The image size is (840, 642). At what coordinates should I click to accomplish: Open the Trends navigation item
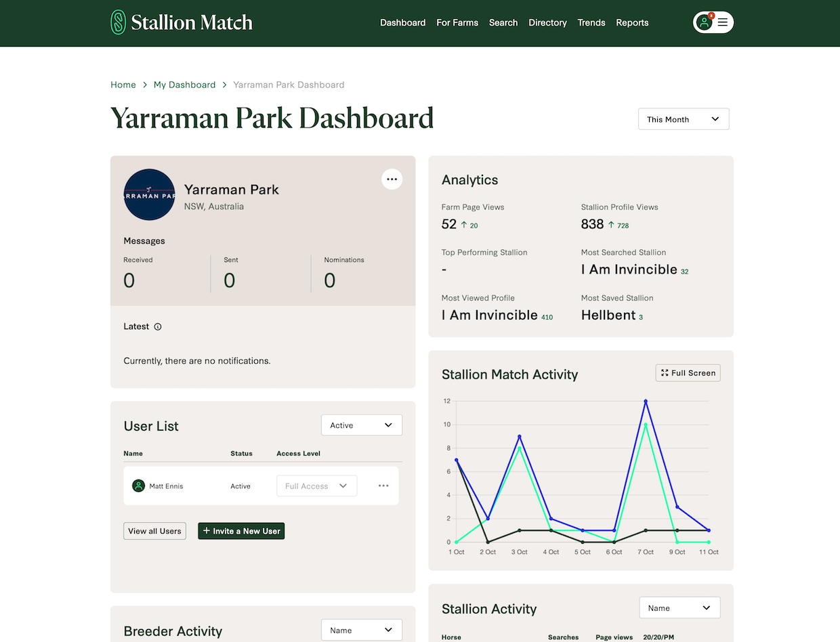[591, 22]
